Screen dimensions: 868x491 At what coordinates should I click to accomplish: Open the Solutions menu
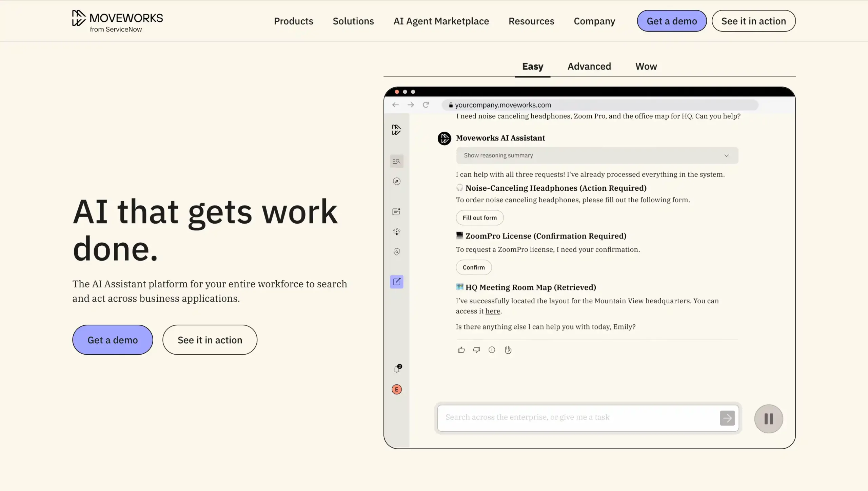point(353,21)
